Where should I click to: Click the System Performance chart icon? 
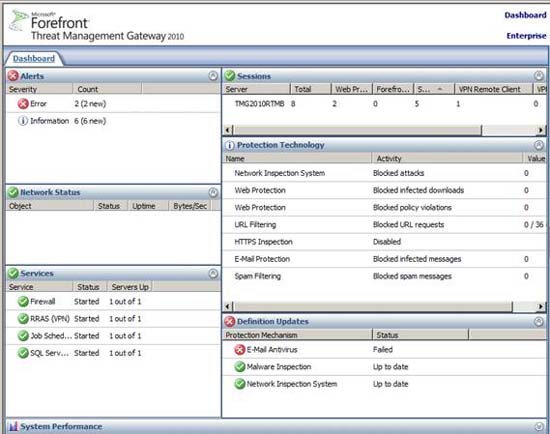pyautogui.click(x=13, y=426)
